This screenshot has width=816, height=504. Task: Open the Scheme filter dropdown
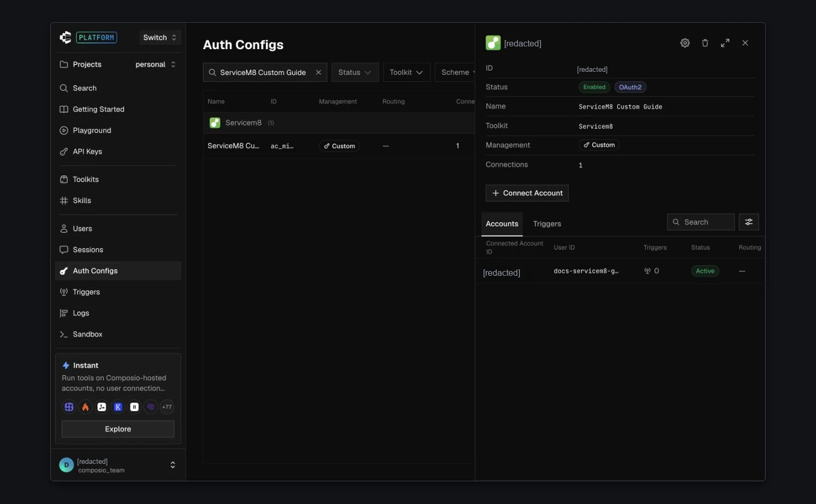[x=456, y=72]
